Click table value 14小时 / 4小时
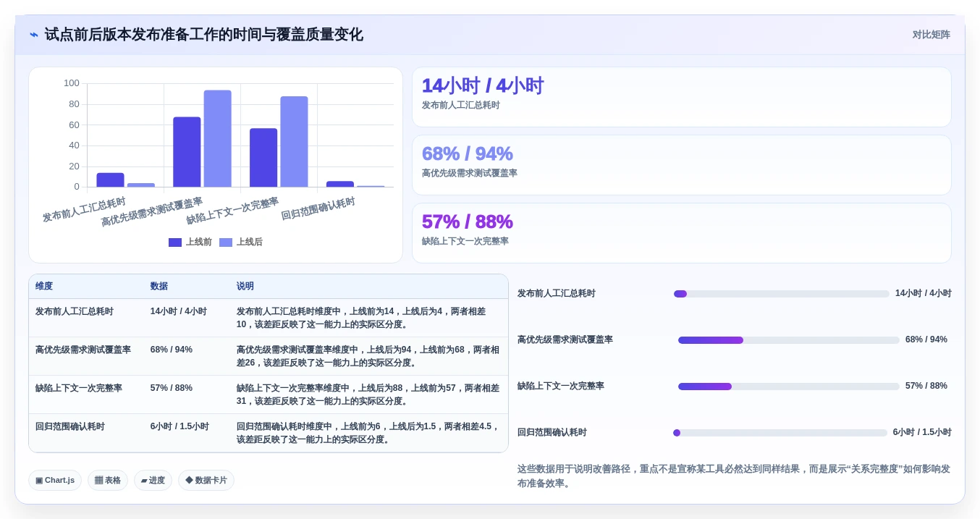 179,311
